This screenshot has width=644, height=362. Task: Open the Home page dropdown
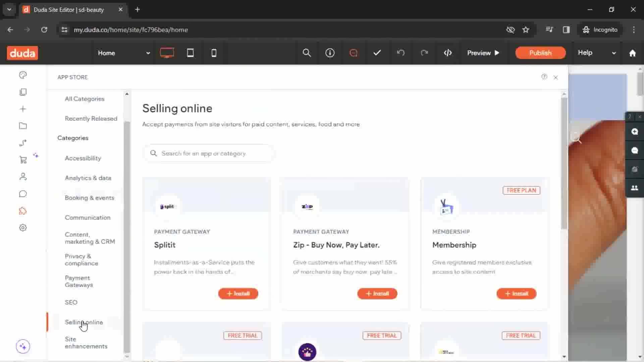[124, 53]
